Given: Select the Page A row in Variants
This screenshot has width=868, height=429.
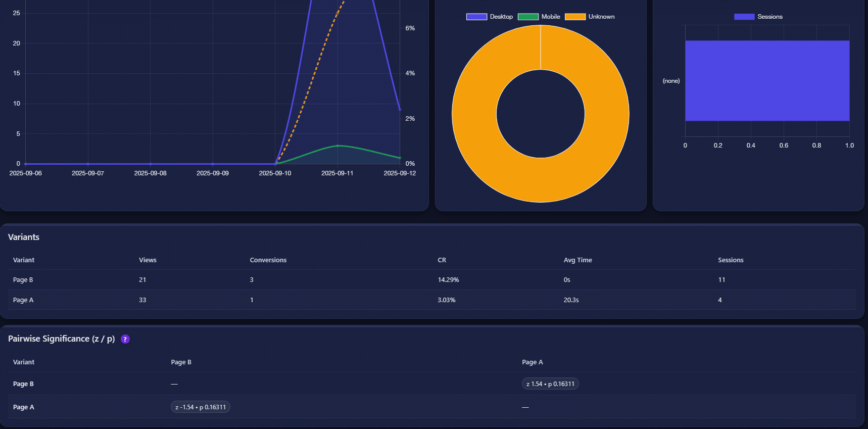Looking at the screenshot, I should pyautogui.click(x=23, y=300).
